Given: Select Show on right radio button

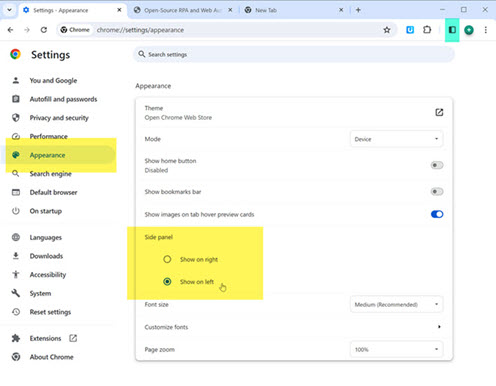Looking at the screenshot, I should (167, 259).
